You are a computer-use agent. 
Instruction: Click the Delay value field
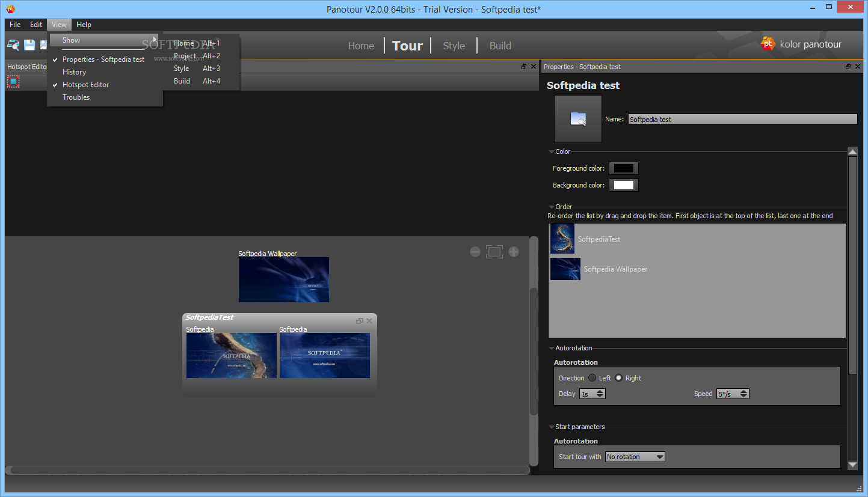coord(587,394)
